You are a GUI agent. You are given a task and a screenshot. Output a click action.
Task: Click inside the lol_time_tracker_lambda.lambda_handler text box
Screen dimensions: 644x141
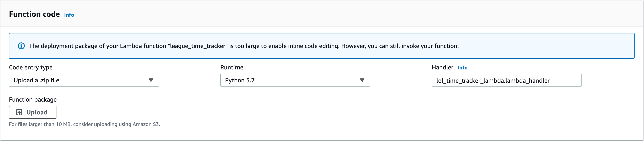click(506, 80)
